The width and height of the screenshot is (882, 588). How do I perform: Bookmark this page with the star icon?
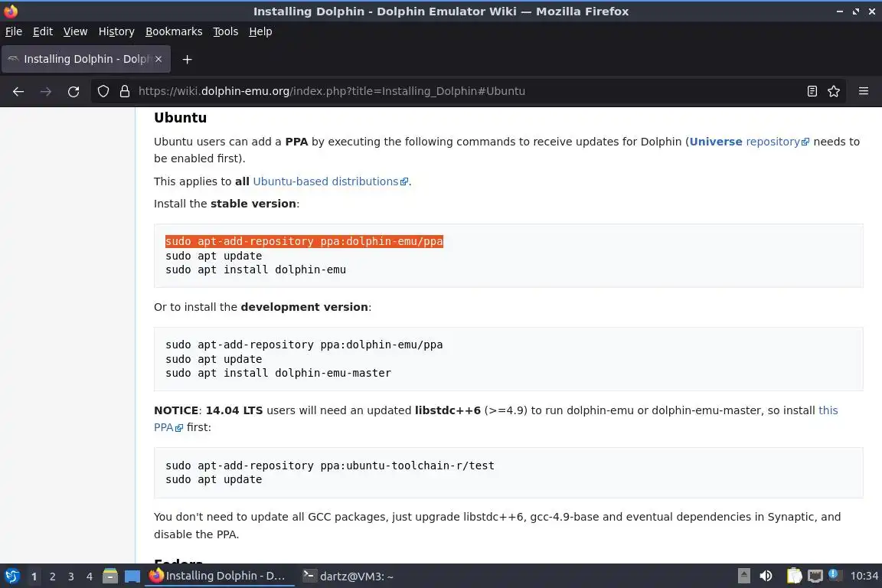pos(834,91)
